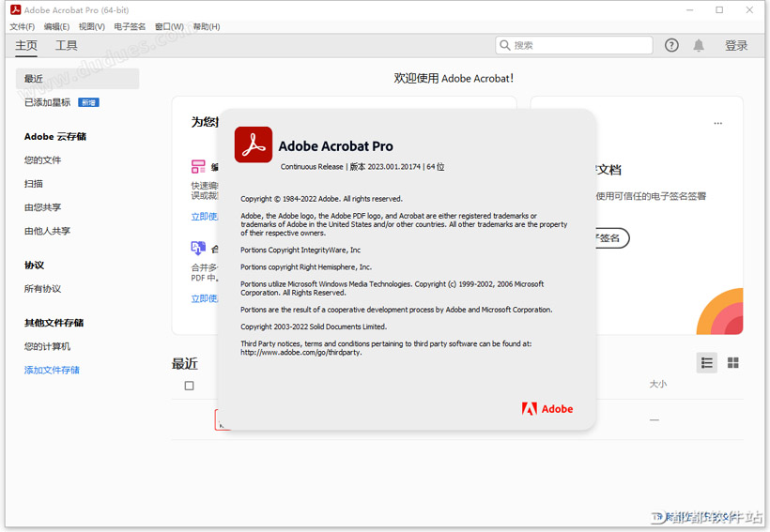Click the 添加文件存储 link
Screen dimensions: 770x532
click(x=52, y=370)
